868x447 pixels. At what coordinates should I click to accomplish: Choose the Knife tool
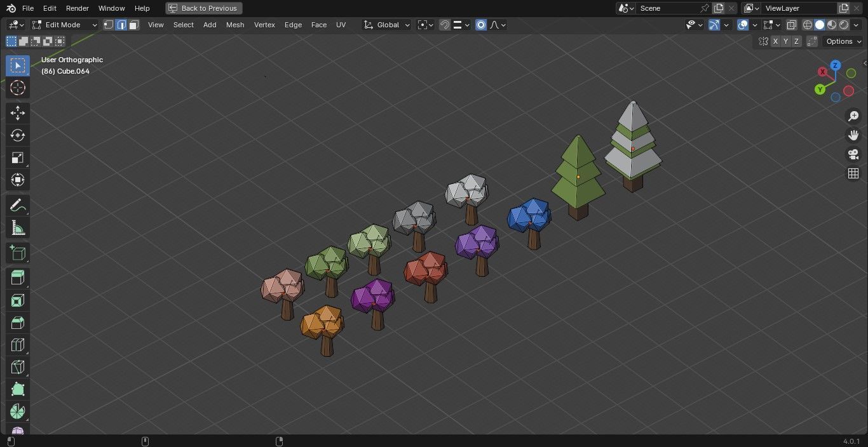18,367
